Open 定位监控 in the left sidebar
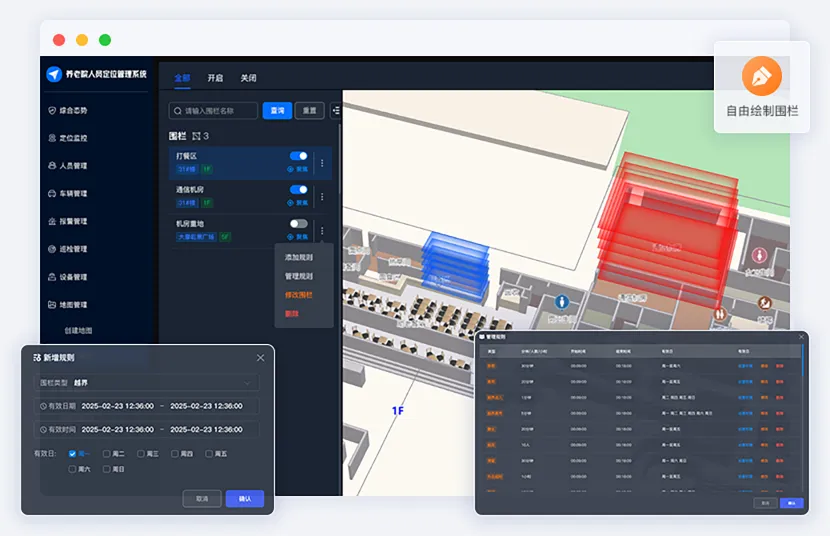The image size is (830, 536). pyautogui.click(x=68, y=138)
